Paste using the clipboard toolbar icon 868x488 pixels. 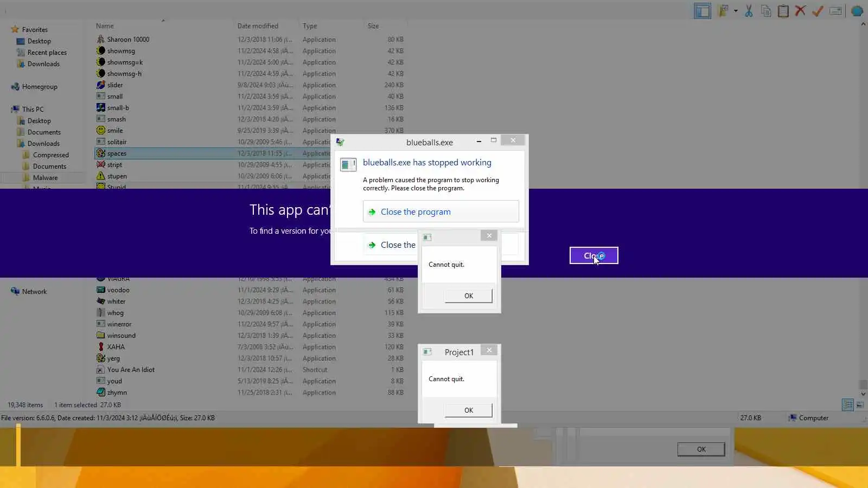pyautogui.click(x=783, y=11)
